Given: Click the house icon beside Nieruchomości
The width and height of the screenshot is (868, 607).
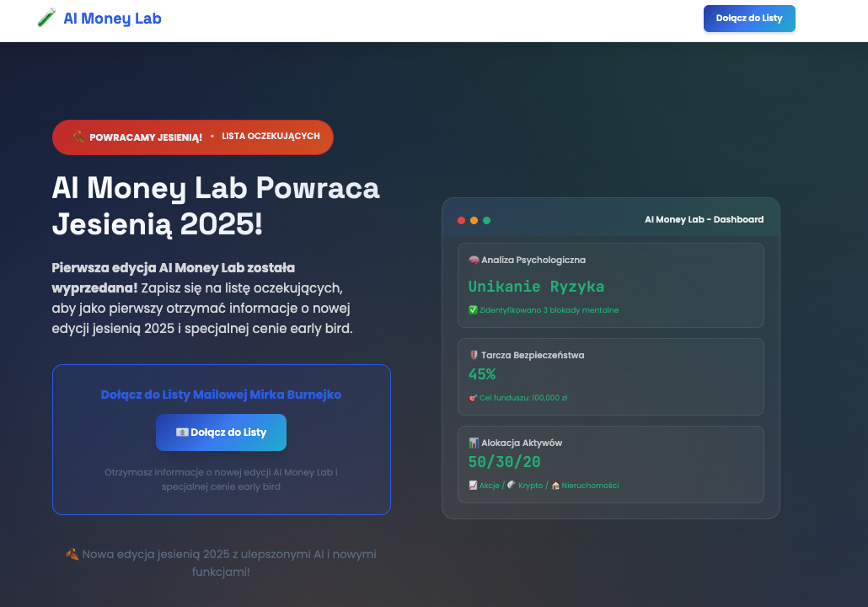Looking at the screenshot, I should click(x=556, y=485).
